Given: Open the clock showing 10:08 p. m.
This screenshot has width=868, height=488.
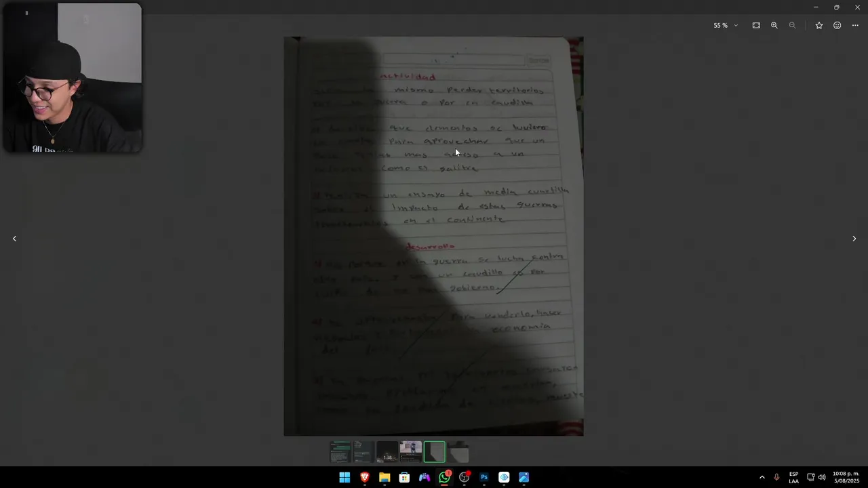Looking at the screenshot, I should coord(846,477).
